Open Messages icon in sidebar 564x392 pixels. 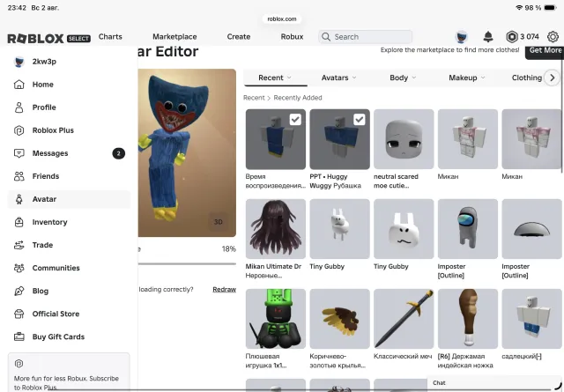coord(19,153)
